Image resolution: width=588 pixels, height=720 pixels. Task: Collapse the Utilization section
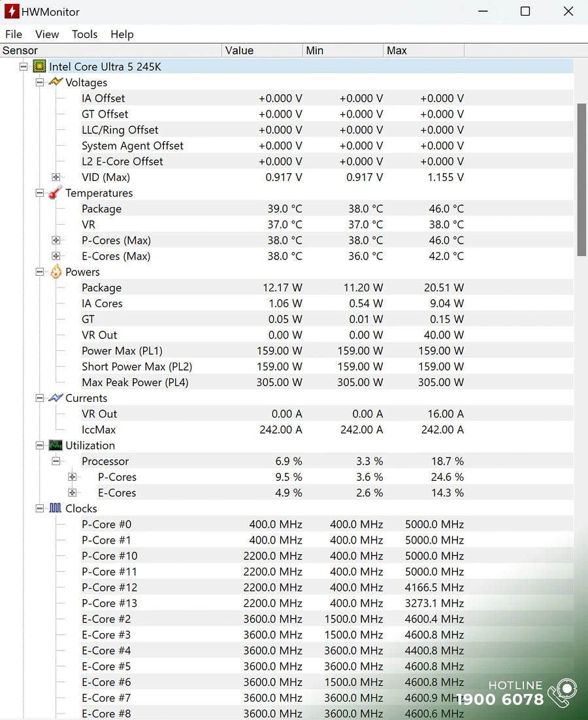click(x=40, y=446)
